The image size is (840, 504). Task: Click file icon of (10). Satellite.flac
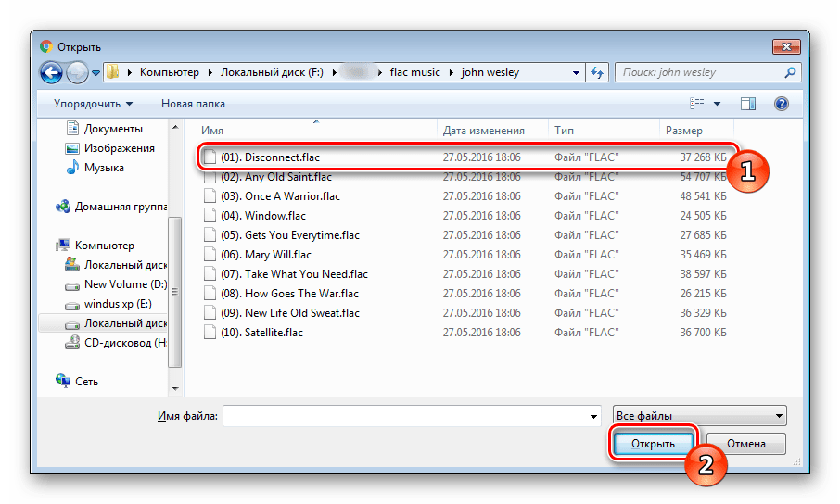[210, 332]
